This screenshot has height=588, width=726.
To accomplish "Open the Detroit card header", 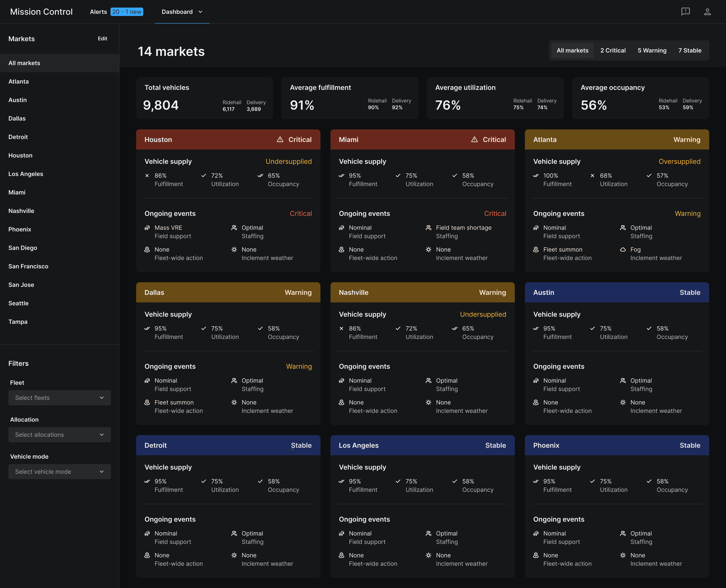I will (x=228, y=445).
